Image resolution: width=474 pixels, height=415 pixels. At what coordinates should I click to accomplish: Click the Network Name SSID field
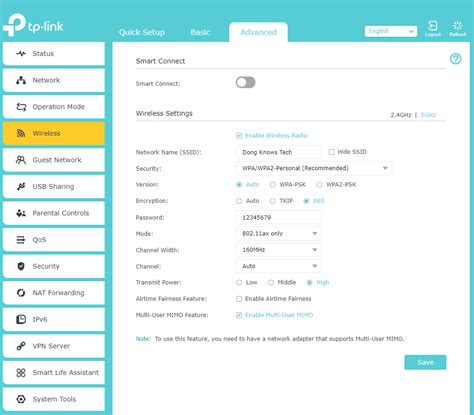pyautogui.click(x=279, y=152)
